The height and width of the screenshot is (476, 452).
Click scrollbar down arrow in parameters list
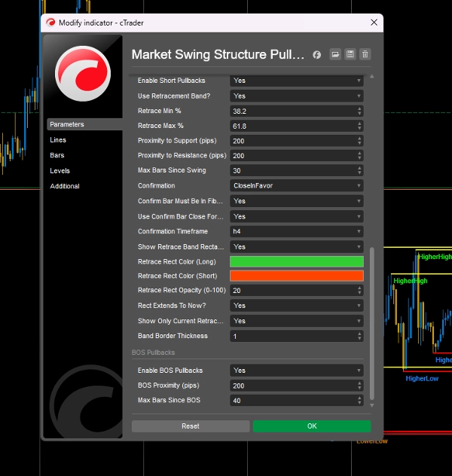pos(372,405)
